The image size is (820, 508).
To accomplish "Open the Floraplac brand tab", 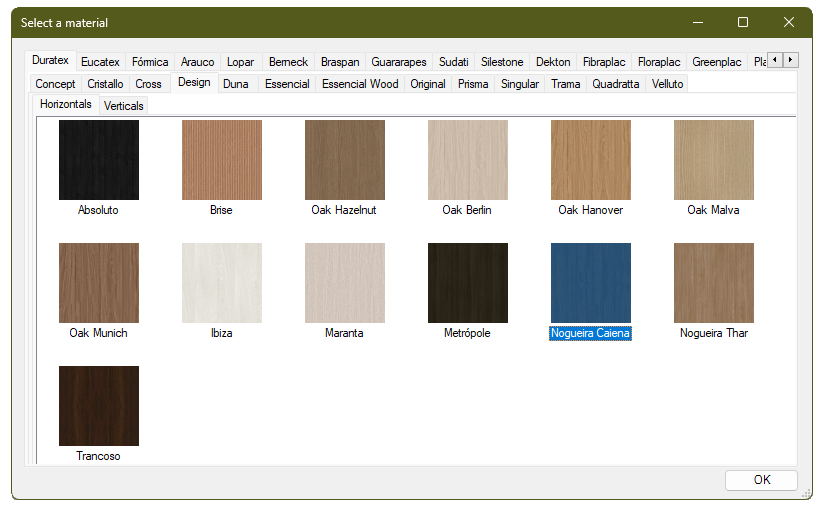I will [x=659, y=62].
